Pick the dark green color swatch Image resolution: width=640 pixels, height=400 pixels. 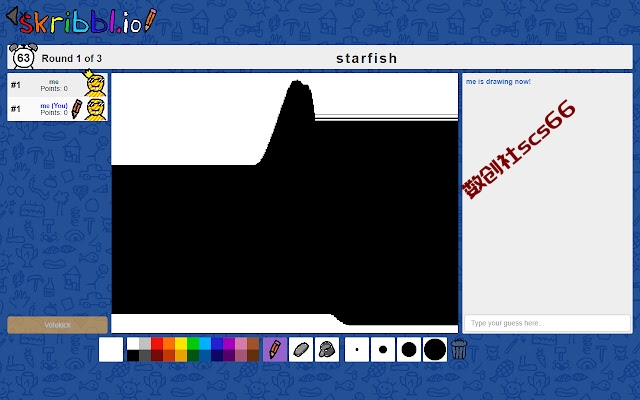pyautogui.click(x=193, y=356)
